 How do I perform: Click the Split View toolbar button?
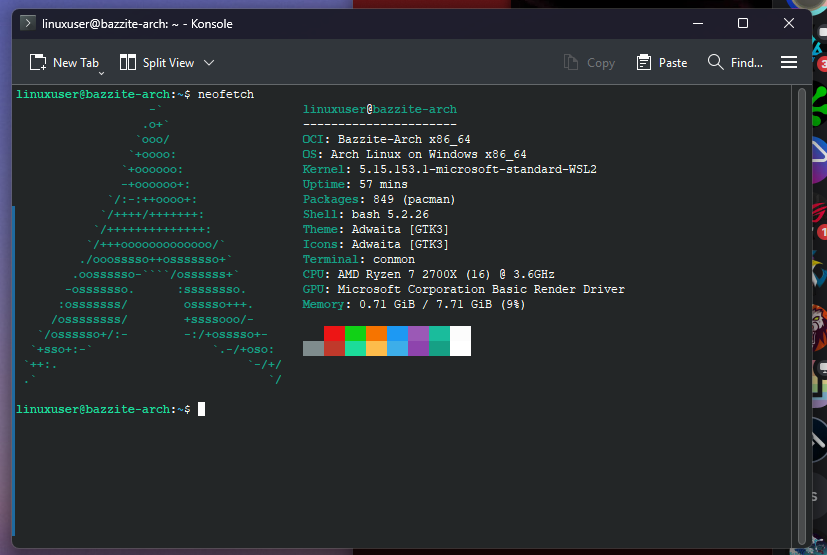pos(157,63)
